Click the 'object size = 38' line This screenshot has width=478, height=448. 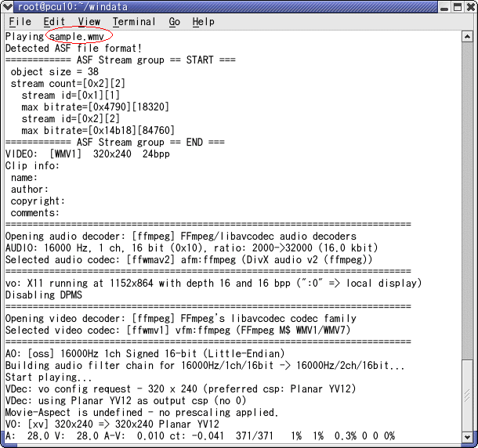pos(55,72)
